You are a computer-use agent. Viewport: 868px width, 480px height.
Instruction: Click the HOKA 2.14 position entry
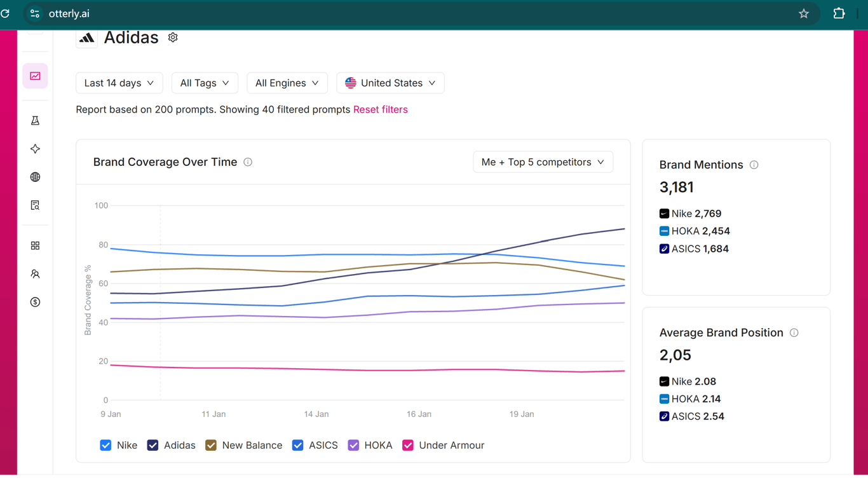(x=690, y=399)
